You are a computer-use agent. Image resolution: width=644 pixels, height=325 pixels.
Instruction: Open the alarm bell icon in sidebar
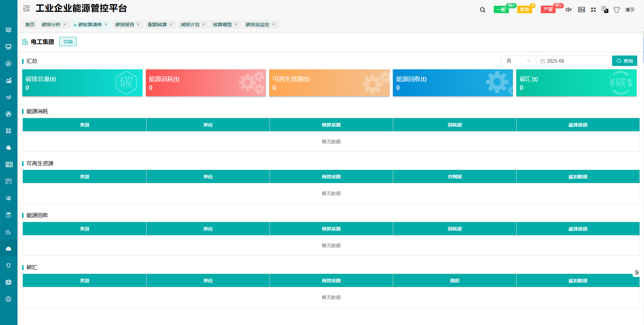tap(8, 265)
